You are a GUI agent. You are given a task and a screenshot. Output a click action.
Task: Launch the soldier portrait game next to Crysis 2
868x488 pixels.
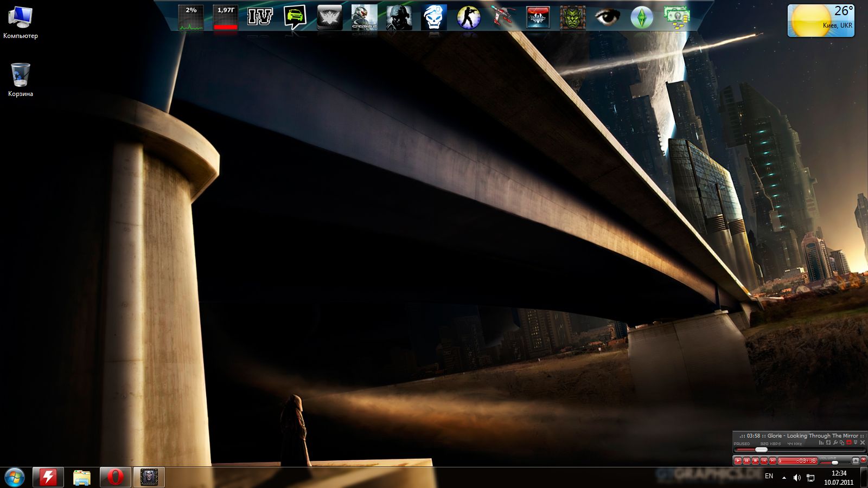coord(399,17)
